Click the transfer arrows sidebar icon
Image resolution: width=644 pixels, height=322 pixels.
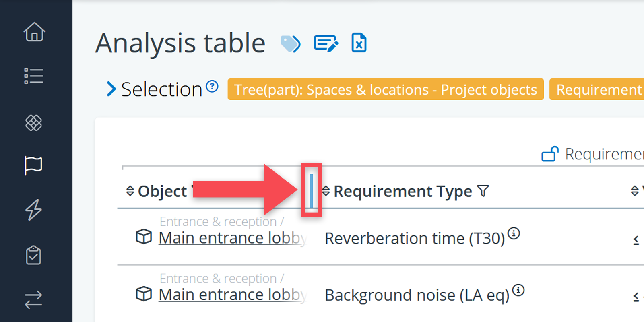pos(33,300)
